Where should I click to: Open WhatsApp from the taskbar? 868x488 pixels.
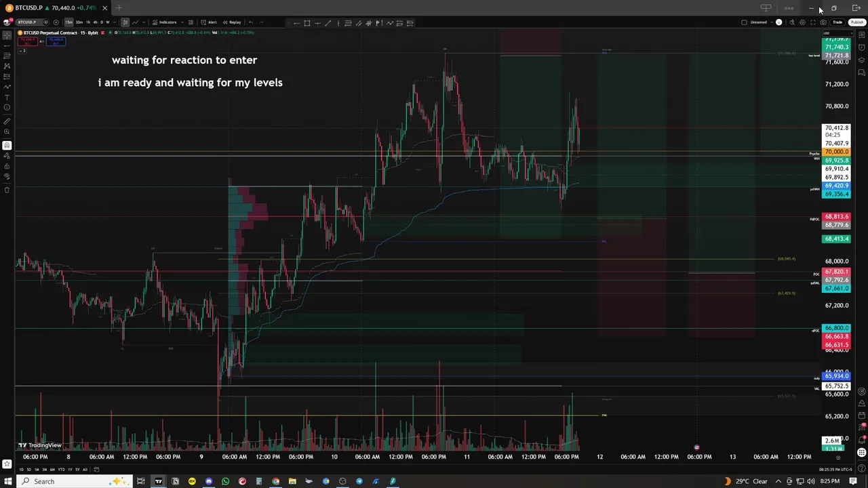pyautogui.click(x=225, y=481)
